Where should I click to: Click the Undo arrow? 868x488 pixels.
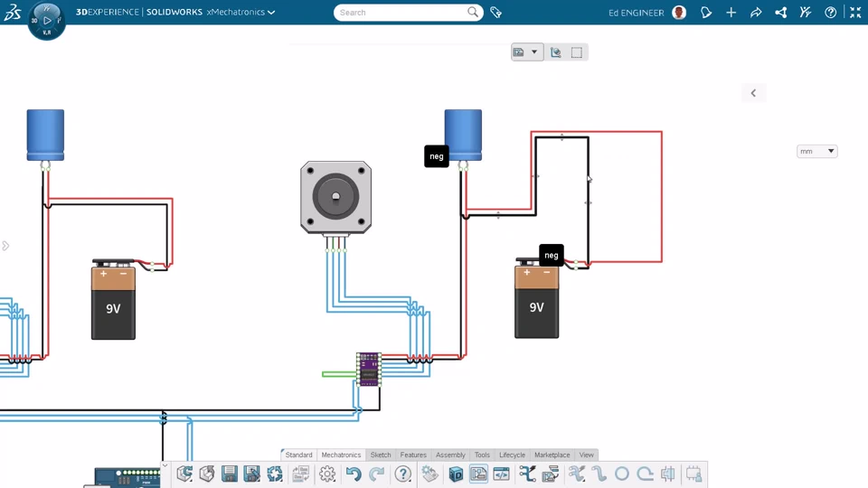354,474
